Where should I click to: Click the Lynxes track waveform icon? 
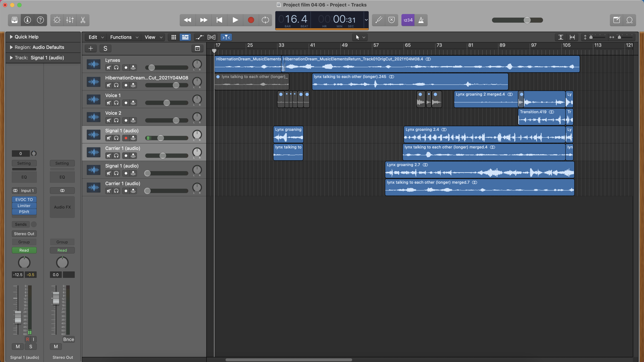pyautogui.click(x=94, y=64)
